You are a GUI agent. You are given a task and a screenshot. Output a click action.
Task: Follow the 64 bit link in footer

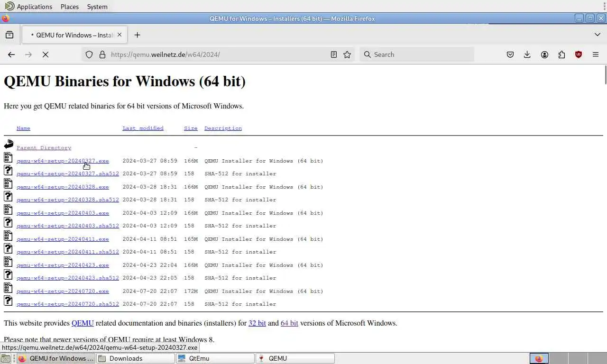coord(289,323)
